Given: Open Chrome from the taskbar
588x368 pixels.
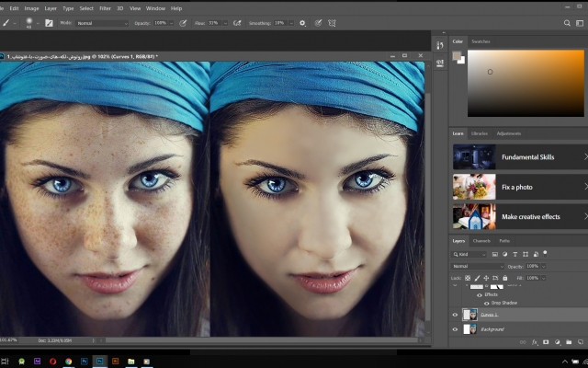Looking at the screenshot, I should [68, 362].
